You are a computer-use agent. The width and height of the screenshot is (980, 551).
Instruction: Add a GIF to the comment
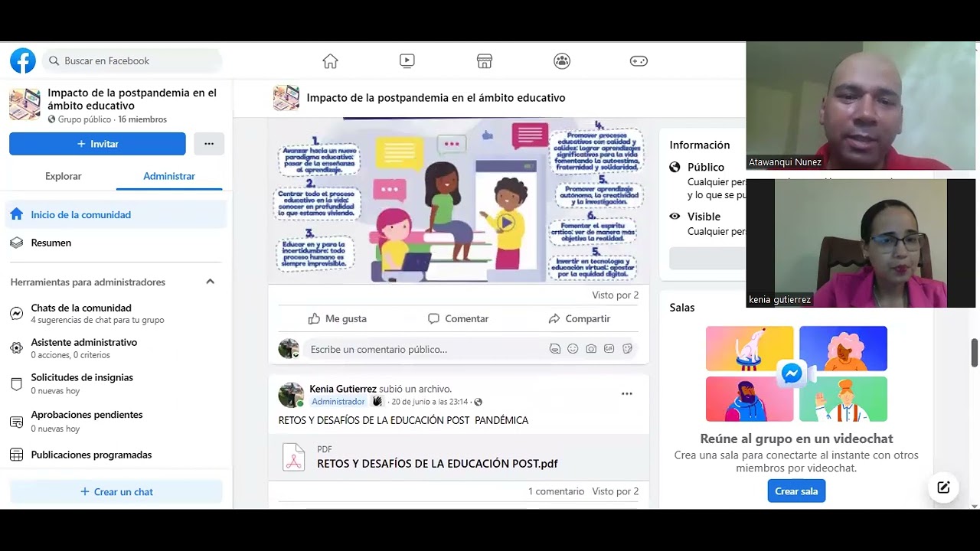tap(609, 349)
